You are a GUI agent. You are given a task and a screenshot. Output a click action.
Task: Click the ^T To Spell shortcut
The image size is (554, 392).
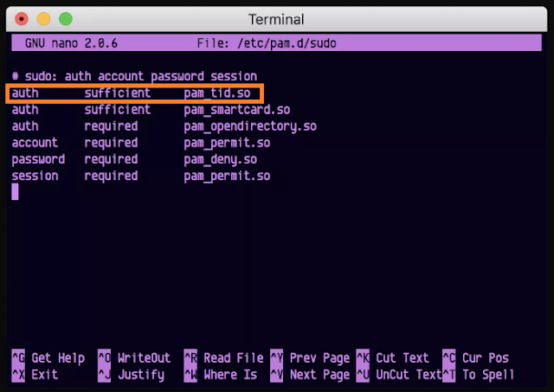(478, 375)
